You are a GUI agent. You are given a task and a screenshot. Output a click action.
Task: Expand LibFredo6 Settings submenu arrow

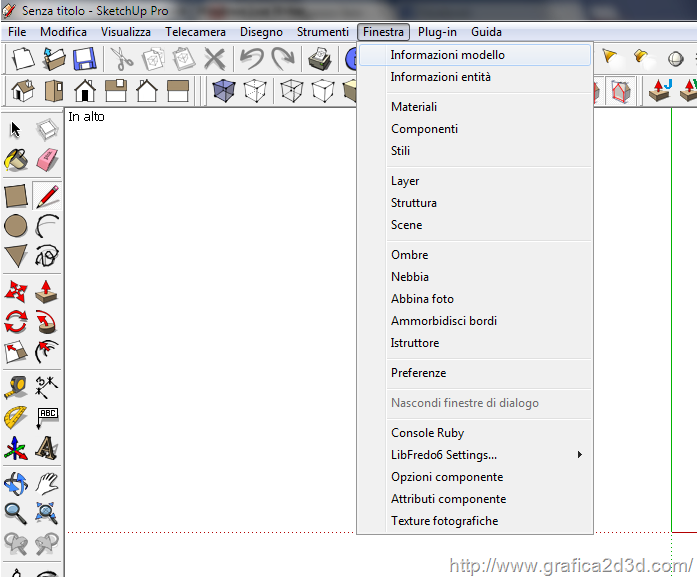point(579,455)
